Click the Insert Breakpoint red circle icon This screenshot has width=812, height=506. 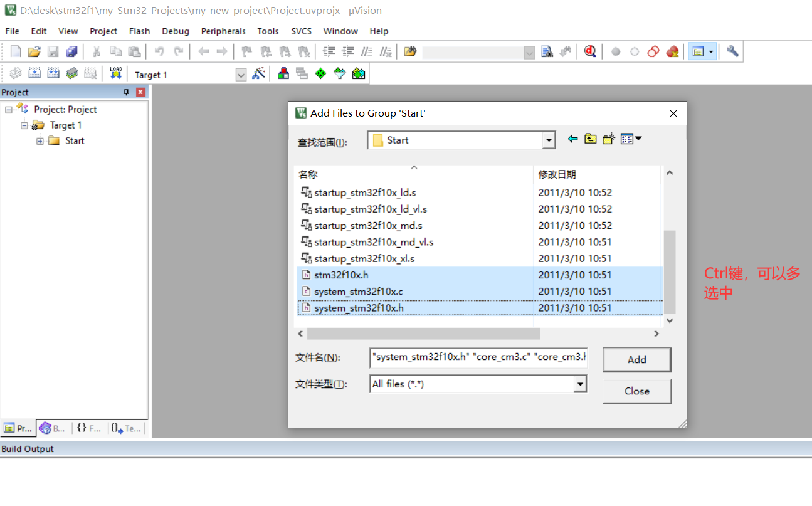point(616,51)
